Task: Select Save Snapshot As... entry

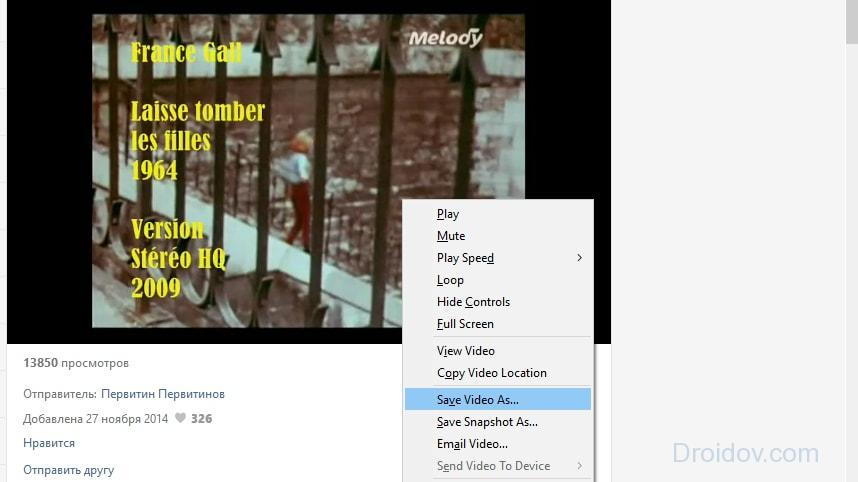Action: pyautogui.click(x=487, y=422)
